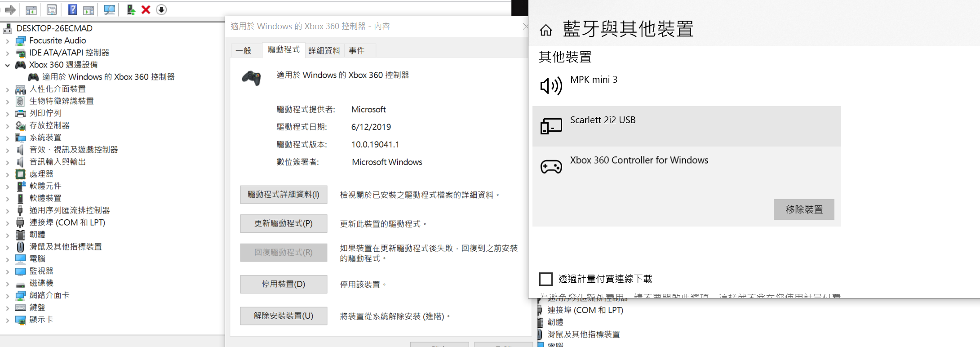Image resolution: width=980 pixels, height=347 pixels.
Task: Click the 磁碟機 drive icon
Action: tap(21, 284)
